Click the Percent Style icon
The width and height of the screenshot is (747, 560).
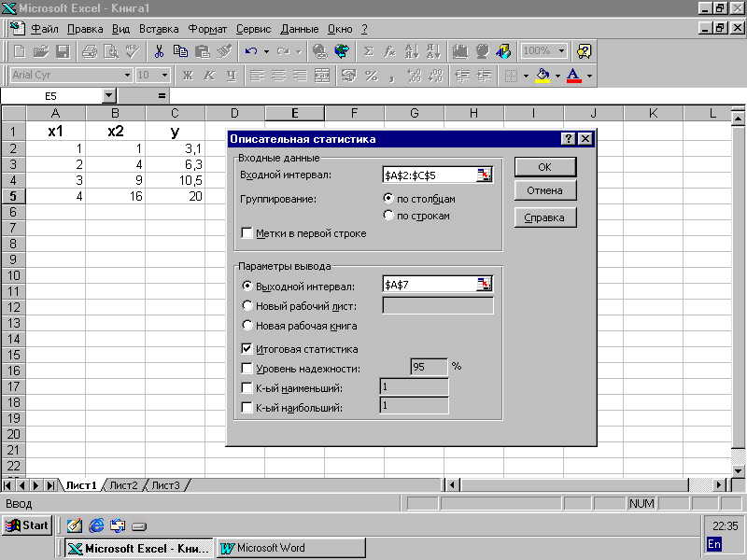click(371, 76)
